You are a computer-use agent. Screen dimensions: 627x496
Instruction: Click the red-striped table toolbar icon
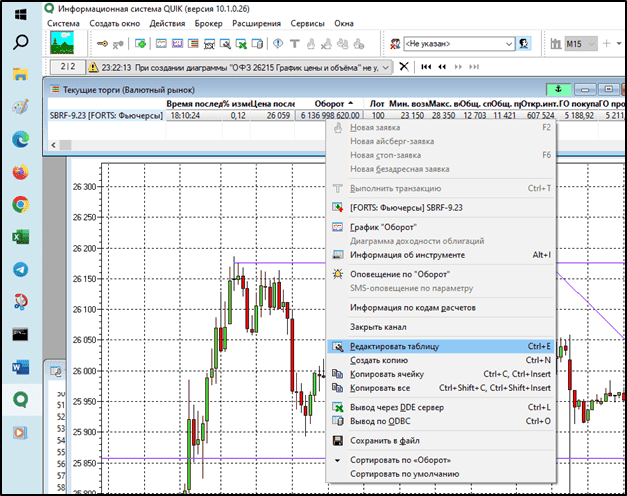click(193, 43)
